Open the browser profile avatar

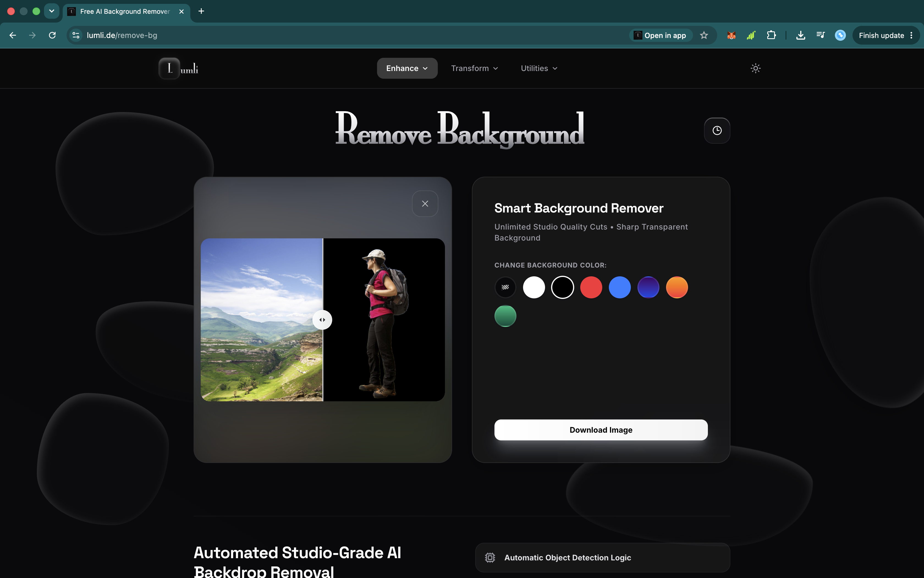tap(840, 36)
